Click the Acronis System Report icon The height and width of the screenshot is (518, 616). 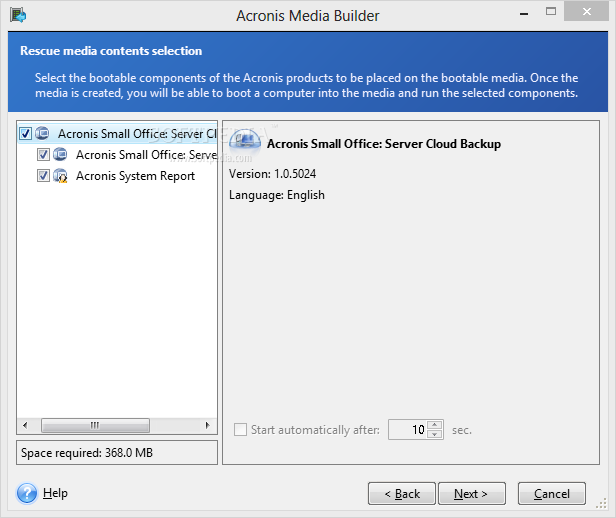(x=60, y=176)
